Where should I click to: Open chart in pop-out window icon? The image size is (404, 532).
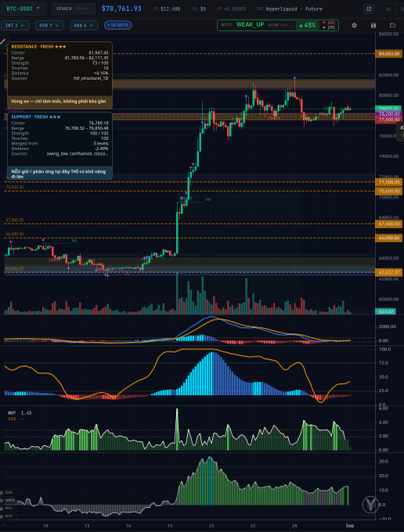pyautogui.click(x=369, y=9)
